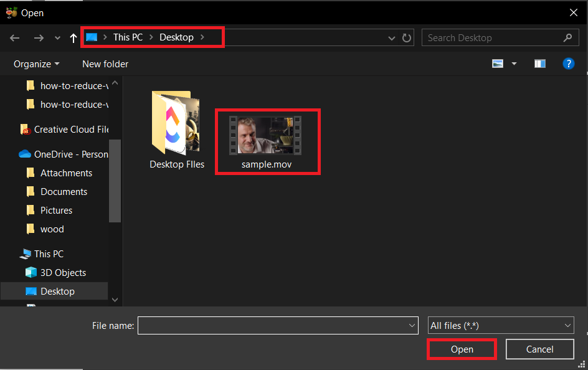Select Desktop in the navigation pane
This screenshot has width=588, height=370.
(x=59, y=291)
